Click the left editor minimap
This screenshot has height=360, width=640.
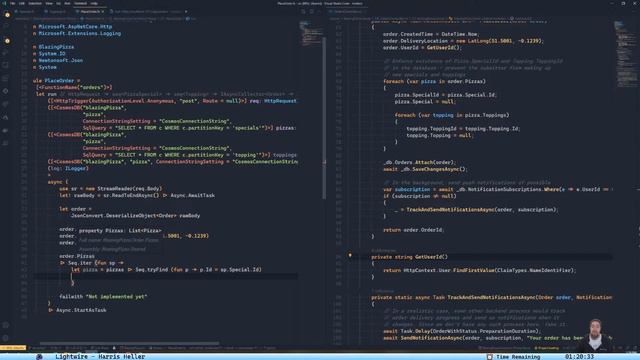tap(311, 33)
